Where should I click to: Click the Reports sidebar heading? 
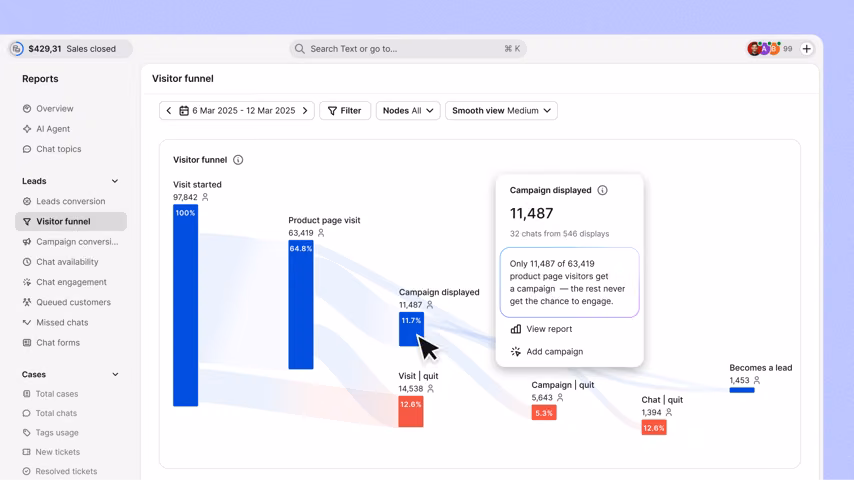40,78
